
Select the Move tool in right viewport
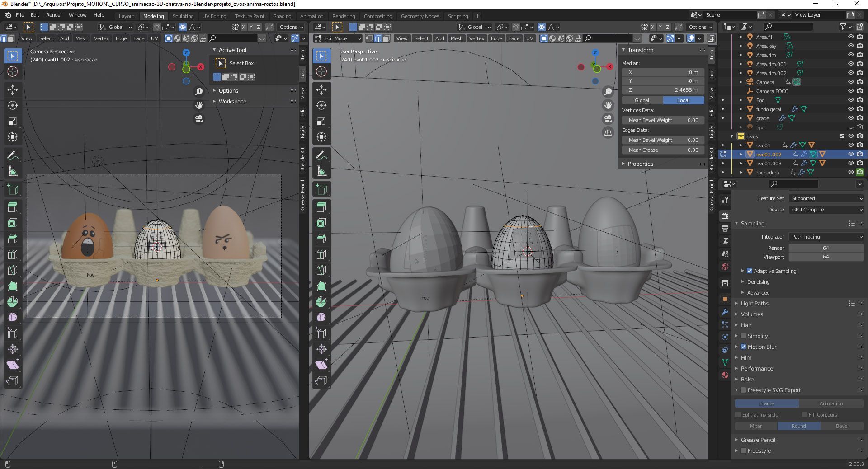(x=321, y=89)
